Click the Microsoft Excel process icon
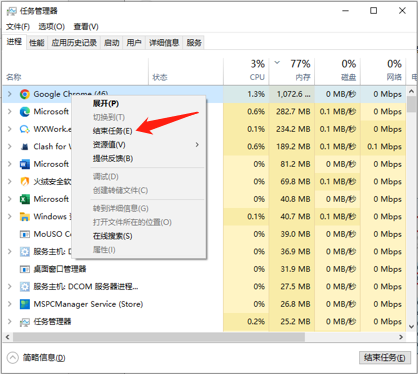This screenshot has width=418, height=374. (25, 199)
